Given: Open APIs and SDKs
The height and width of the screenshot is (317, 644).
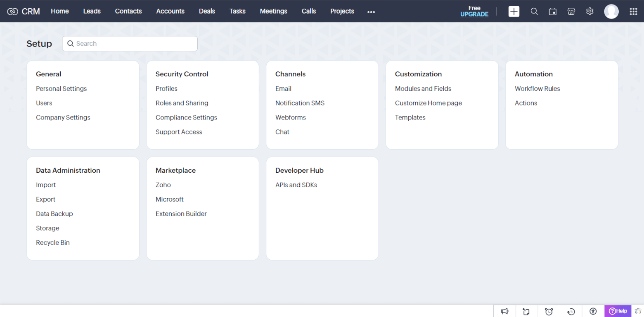Looking at the screenshot, I should tap(296, 185).
